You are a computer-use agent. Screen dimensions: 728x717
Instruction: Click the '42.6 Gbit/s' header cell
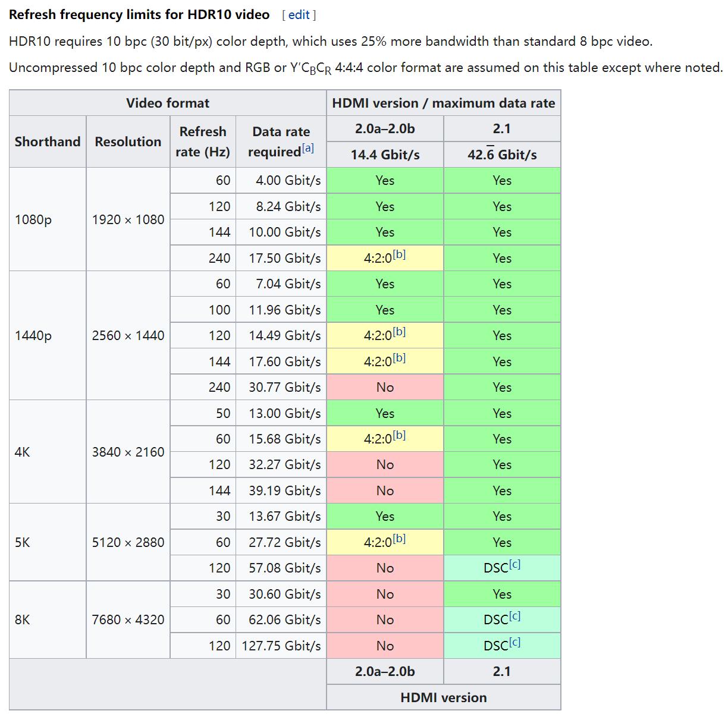[x=502, y=155]
